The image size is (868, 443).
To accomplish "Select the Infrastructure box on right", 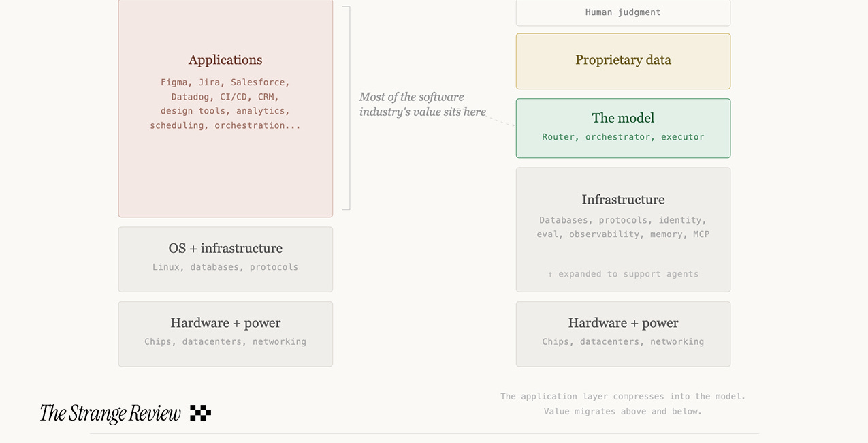I will (x=623, y=230).
